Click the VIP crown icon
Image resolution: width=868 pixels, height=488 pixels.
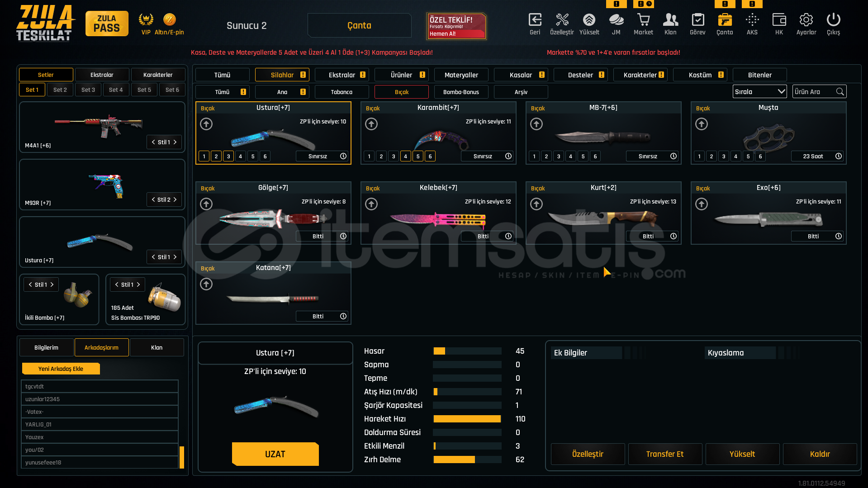point(146,19)
